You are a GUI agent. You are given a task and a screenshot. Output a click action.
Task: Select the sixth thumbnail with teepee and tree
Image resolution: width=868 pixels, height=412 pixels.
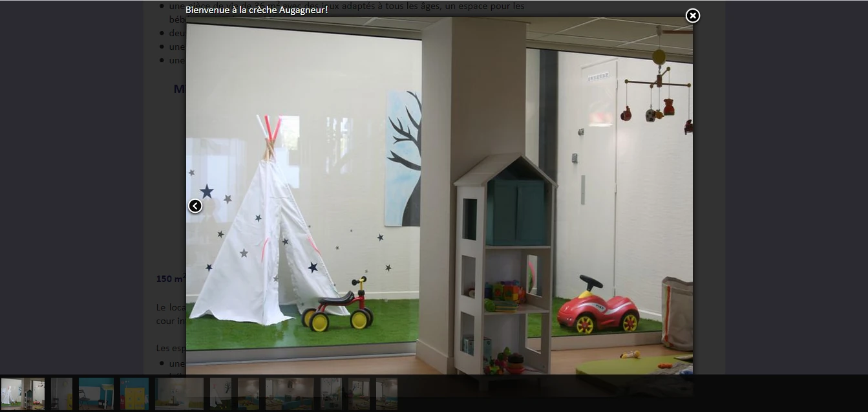pos(220,394)
